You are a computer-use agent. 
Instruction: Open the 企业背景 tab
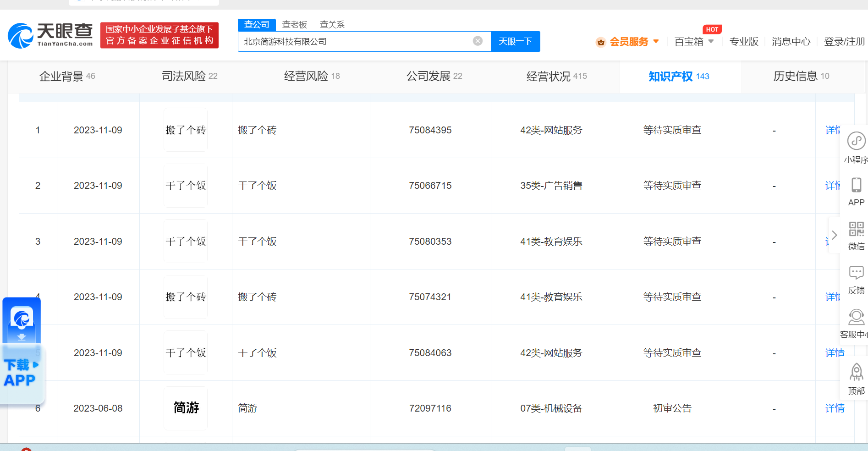pyautogui.click(x=67, y=76)
